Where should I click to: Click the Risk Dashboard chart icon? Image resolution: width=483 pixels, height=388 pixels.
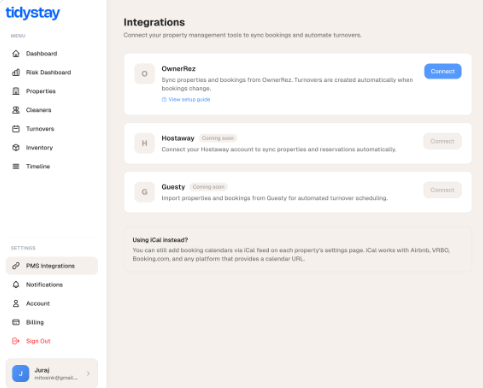click(16, 72)
